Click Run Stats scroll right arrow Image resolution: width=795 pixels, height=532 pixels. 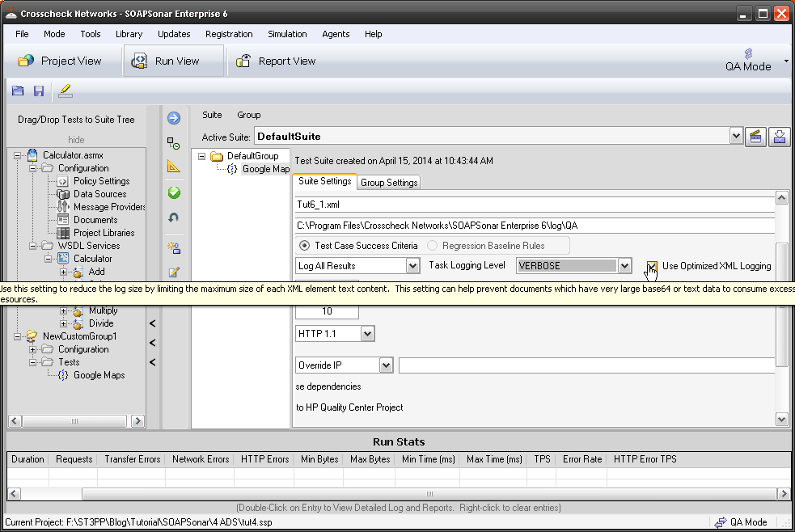[784, 493]
